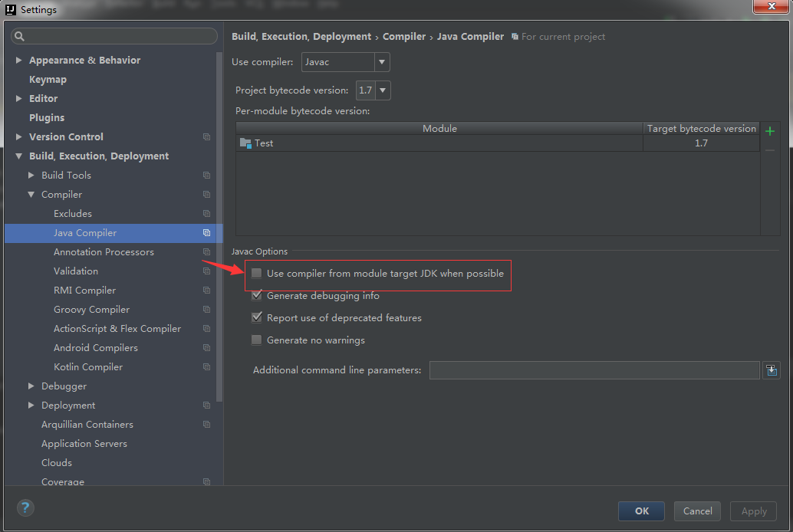Close the Settings dialog window
Image resolution: width=793 pixels, height=532 pixels.
(x=771, y=7)
